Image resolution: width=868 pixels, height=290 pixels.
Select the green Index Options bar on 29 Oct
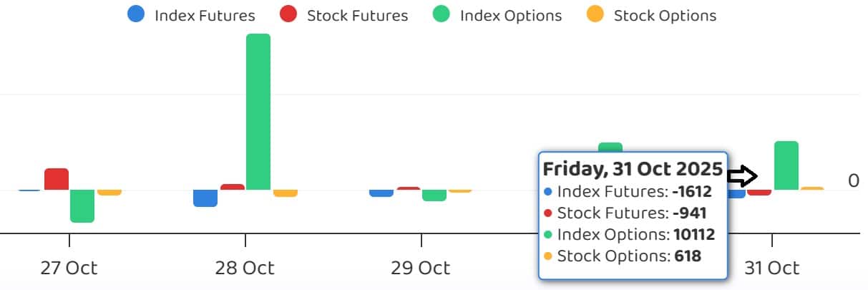[x=434, y=195]
